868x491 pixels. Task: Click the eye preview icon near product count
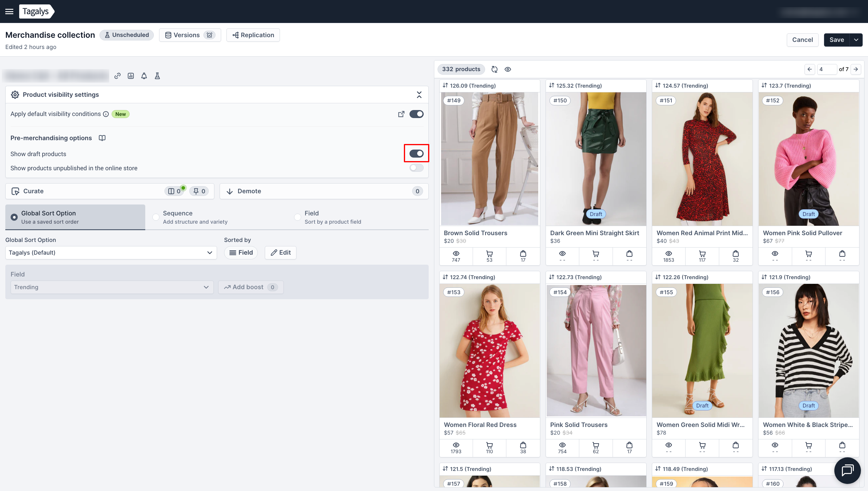point(508,69)
